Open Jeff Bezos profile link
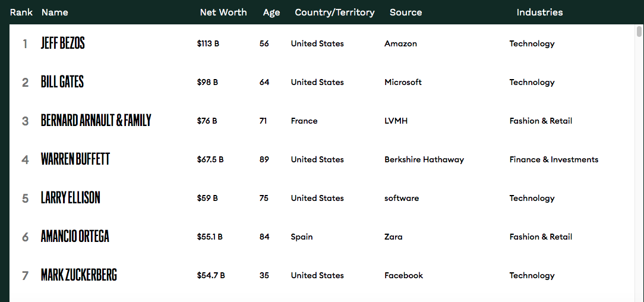The image size is (644, 302). pyautogui.click(x=63, y=43)
